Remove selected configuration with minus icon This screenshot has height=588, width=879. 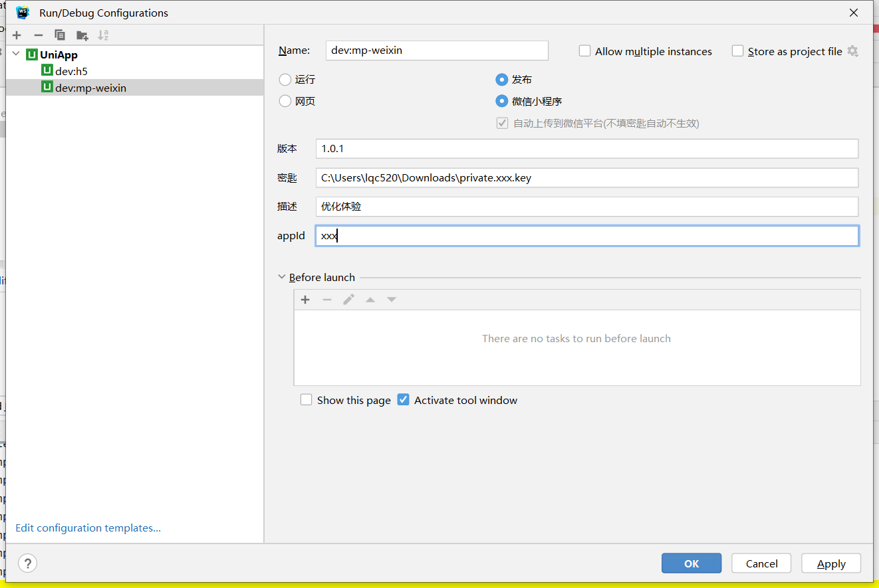pyautogui.click(x=39, y=35)
